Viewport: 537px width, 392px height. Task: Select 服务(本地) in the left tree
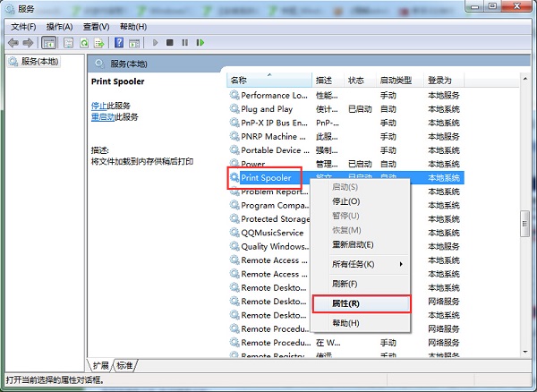click(x=38, y=62)
